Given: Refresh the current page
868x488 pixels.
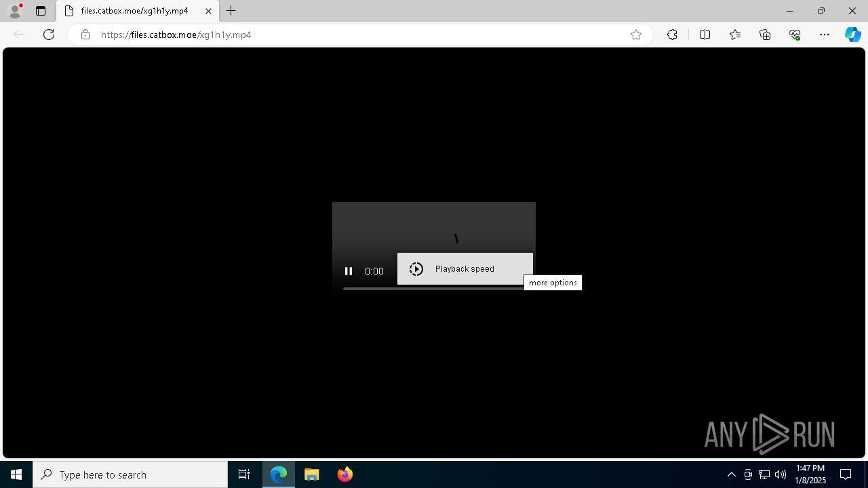Looking at the screenshot, I should pos(49,35).
